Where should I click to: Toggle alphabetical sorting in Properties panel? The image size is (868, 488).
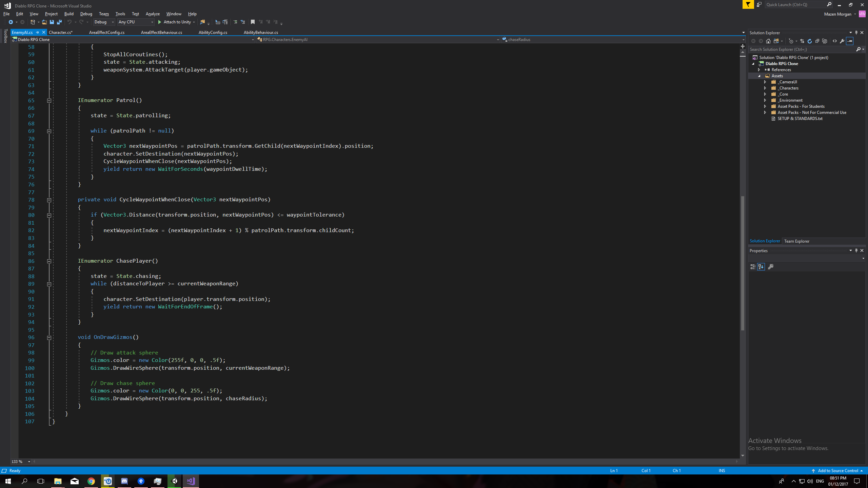coord(761,267)
